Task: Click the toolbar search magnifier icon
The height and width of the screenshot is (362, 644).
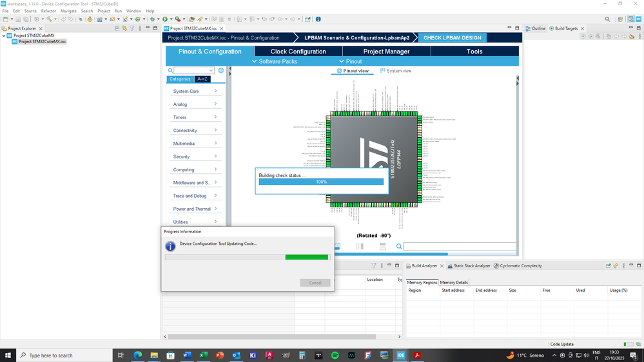Action: (x=607, y=19)
